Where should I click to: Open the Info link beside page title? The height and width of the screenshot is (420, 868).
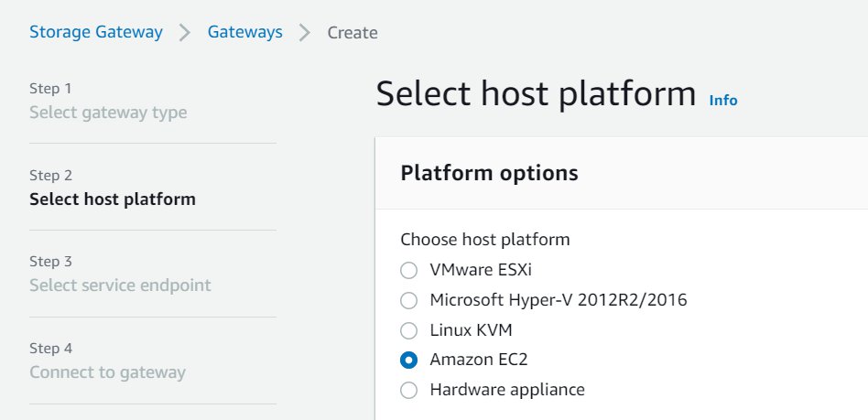click(723, 100)
